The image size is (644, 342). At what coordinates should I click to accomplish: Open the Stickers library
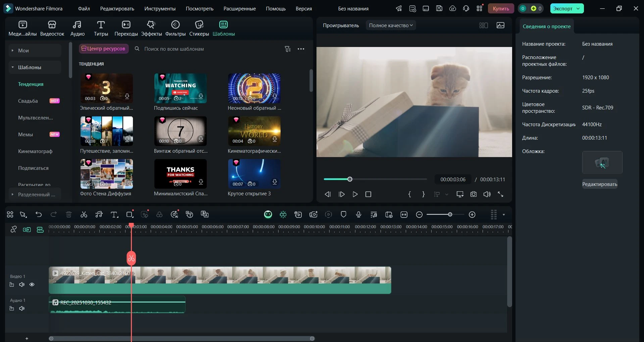199,28
